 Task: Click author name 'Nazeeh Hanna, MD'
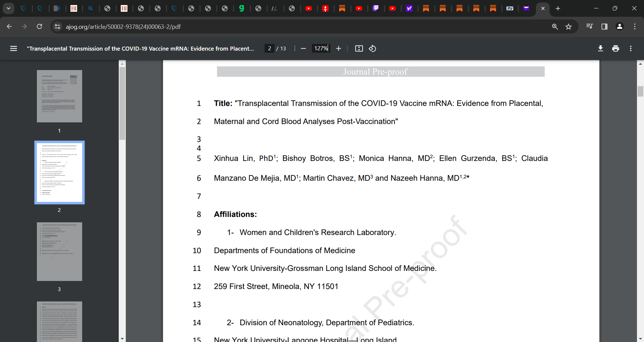[425, 178]
